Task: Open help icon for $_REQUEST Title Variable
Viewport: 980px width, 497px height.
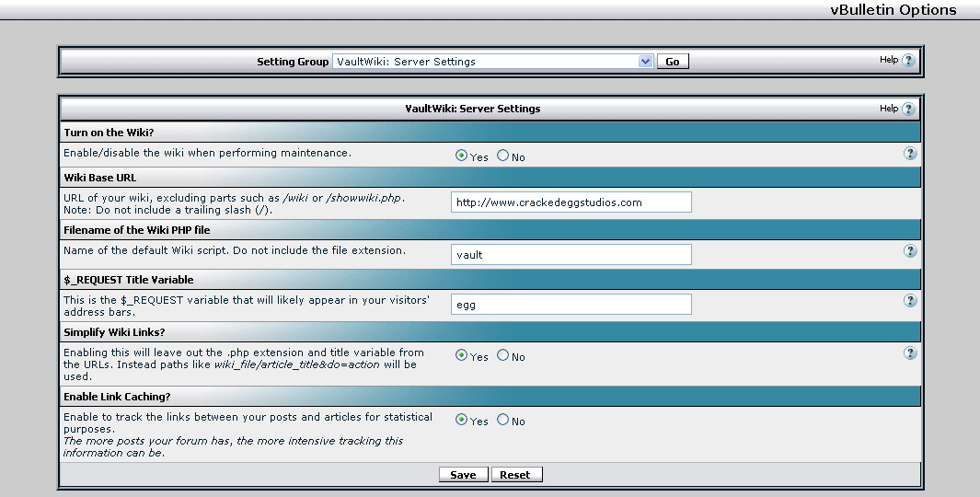Action: pos(910,301)
